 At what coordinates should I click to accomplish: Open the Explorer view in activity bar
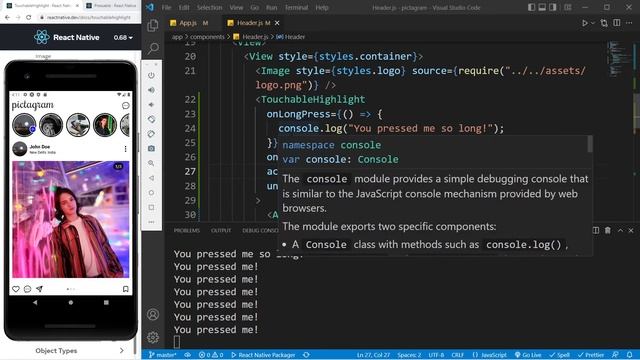pos(153,25)
